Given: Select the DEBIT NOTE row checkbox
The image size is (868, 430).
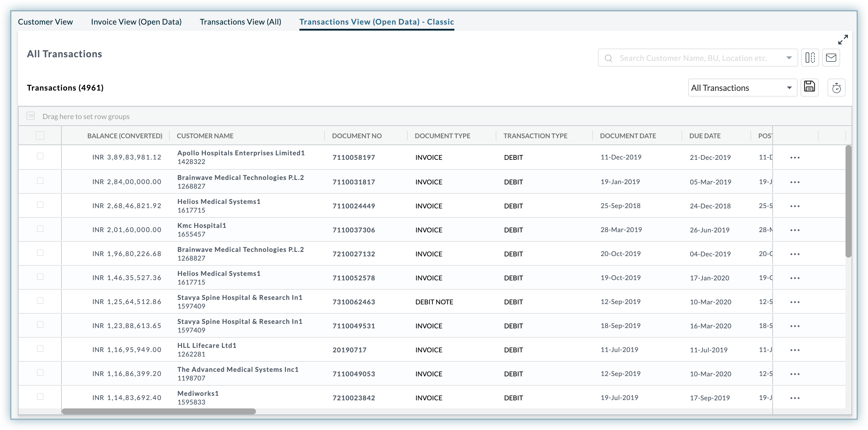Looking at the screenshot, I should click(x=40, y=300).
